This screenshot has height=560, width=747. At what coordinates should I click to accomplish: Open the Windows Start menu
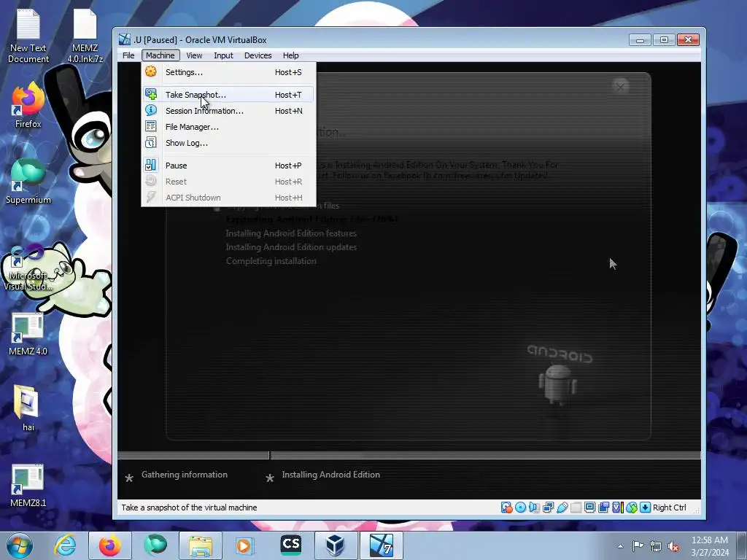(20, 545)
